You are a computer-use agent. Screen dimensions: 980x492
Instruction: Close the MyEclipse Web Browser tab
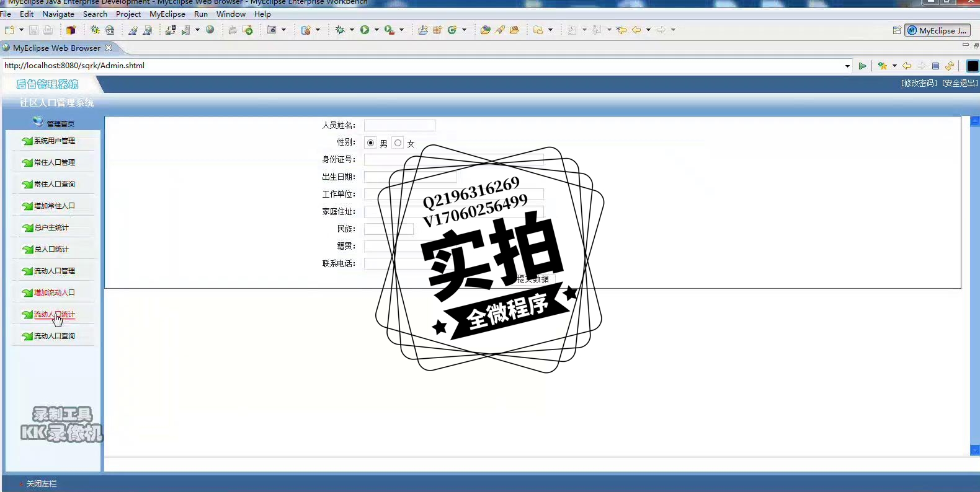pyautogui.click(x=109, y=48)
